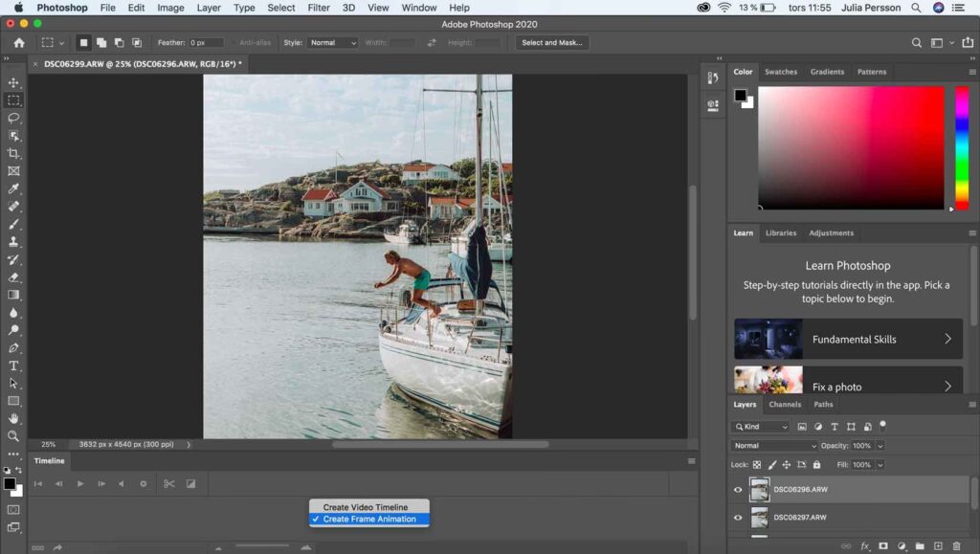Screen dimensions: 980x554
Task: Open the blend mode Normal dropdown
Action: 774,446
